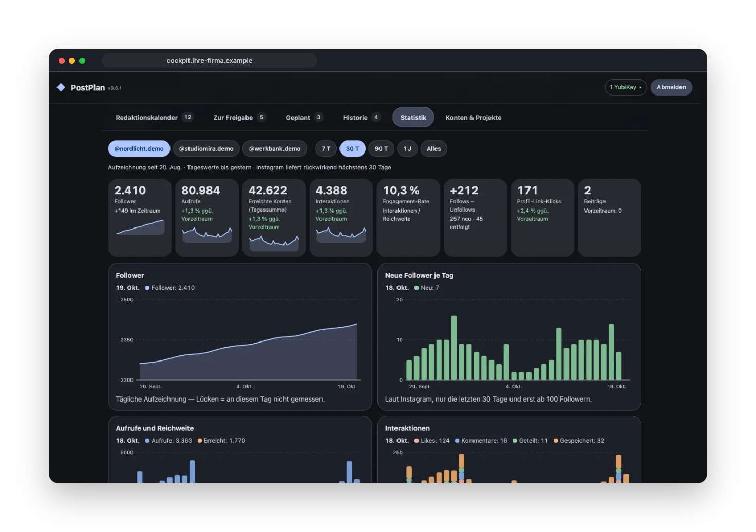The height and width of the screenshot is (532, 756).
Task: Open the Redaktionskalender tab
Action: (154, 118)
